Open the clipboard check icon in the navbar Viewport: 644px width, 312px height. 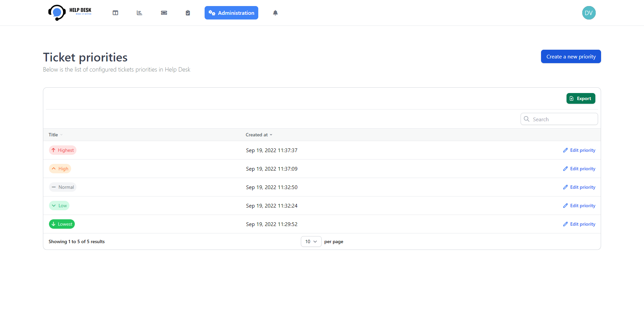click(188, 13)
